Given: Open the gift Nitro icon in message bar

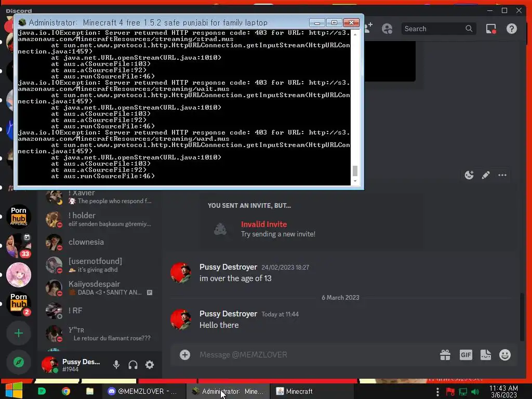Looking at the screenshot, I should click(445, 355).
